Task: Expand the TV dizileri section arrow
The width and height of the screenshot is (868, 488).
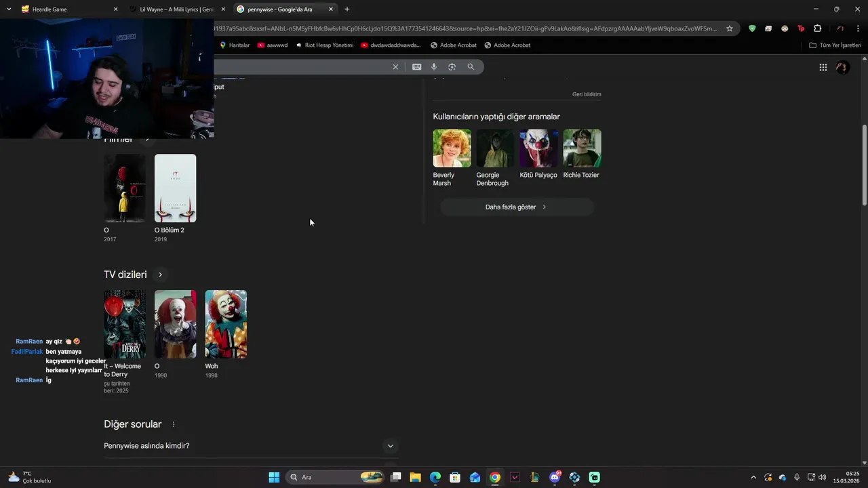Action: tap(160, 274)
